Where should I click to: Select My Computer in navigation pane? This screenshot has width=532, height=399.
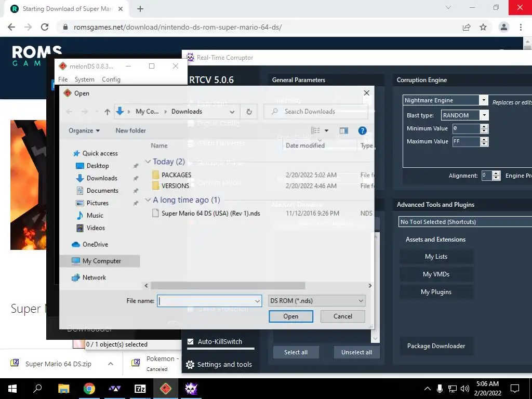coord(101,261)
